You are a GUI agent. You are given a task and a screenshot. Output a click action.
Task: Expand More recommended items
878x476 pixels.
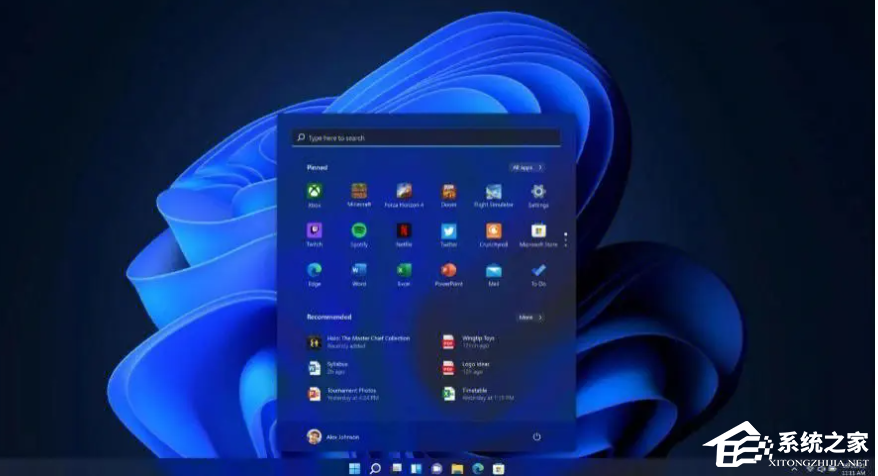[x=529, y=317]
